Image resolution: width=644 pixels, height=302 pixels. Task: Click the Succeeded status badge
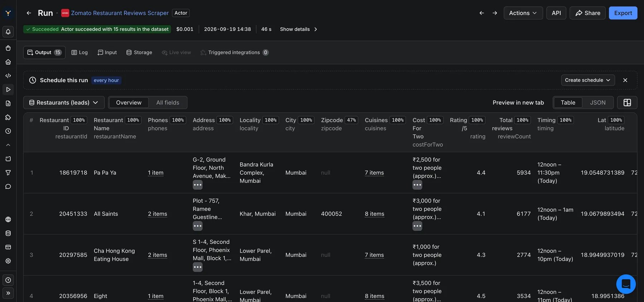click(x=97, y=29)
